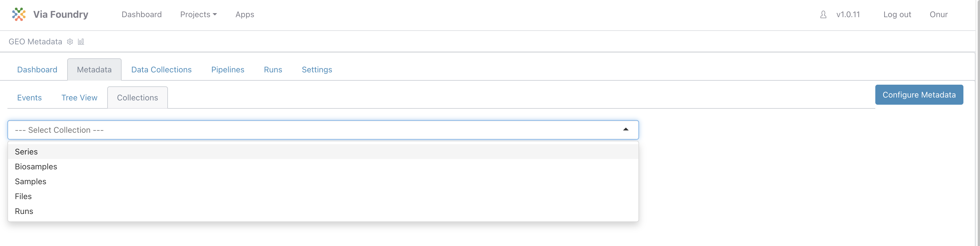Expand the Projects dropdown menu

click(x=198, y=15)
